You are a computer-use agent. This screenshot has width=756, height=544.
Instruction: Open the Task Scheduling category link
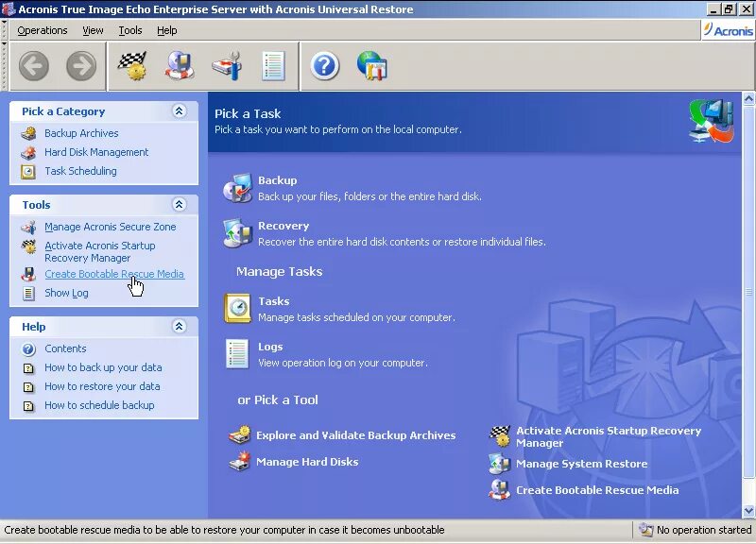click(80, 171)
